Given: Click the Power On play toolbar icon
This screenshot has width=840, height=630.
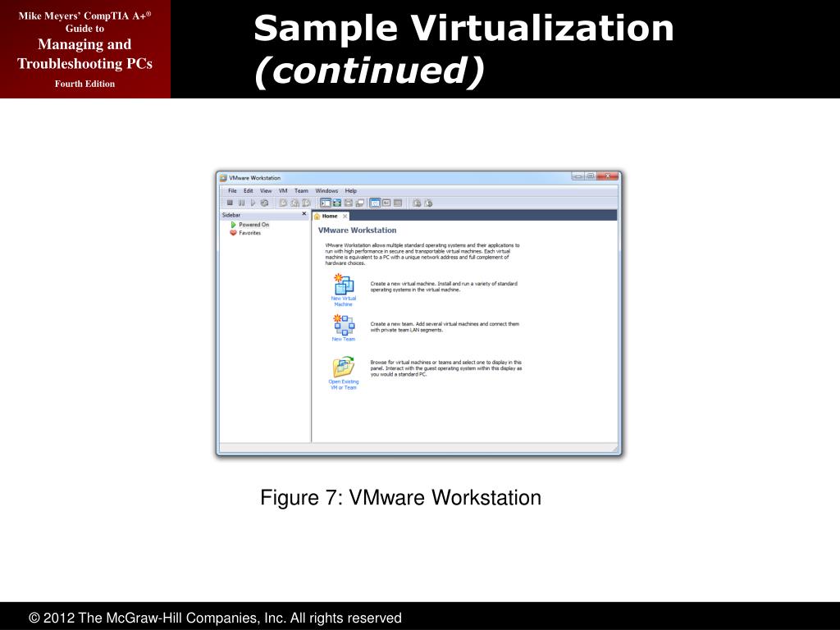Looking at the screenshot, I should [x=253, y=203].
